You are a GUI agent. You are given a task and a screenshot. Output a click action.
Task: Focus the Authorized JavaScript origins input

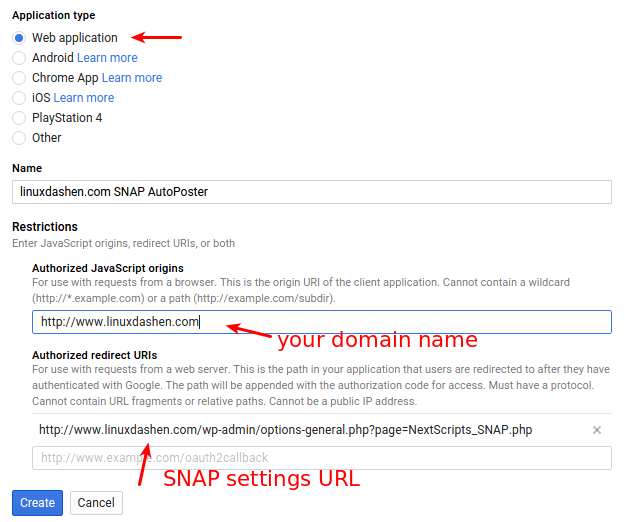[321, 322]
